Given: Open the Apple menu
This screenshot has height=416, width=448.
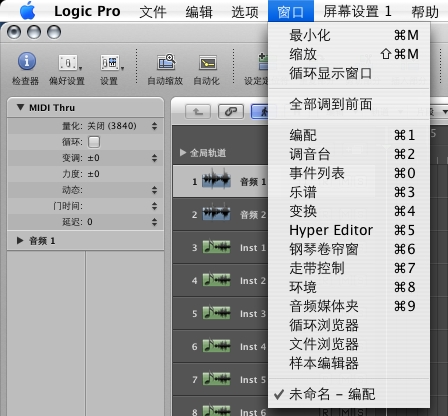Looking at the screenshot, I should 27,11.
